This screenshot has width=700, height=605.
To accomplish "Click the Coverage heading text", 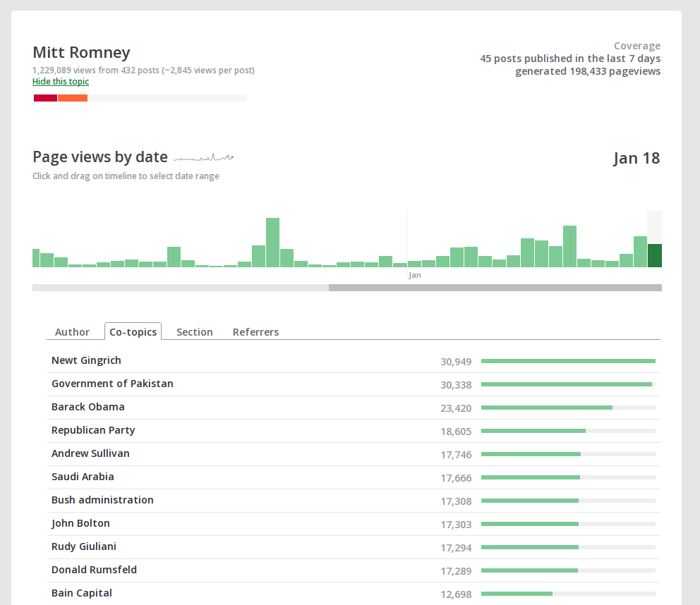I will click(x=637, y=46).
